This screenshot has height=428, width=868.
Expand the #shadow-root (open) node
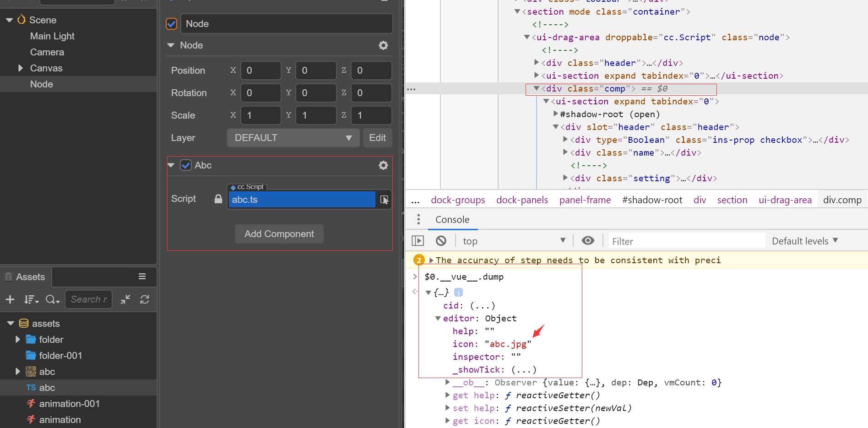click(555, 114)
